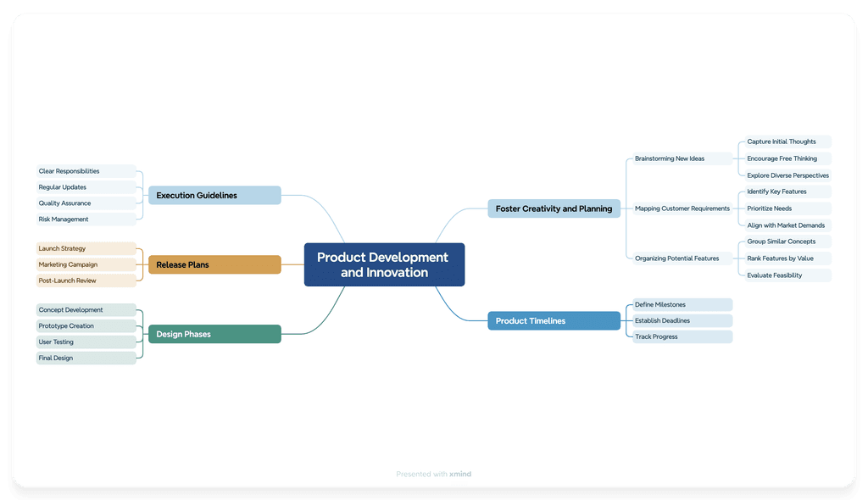Image resolution: width=868 pixels, height=500 pixels.
Task: Select the Brainstorming New Ideas subtopic
Action: click(x=670, y=158)
